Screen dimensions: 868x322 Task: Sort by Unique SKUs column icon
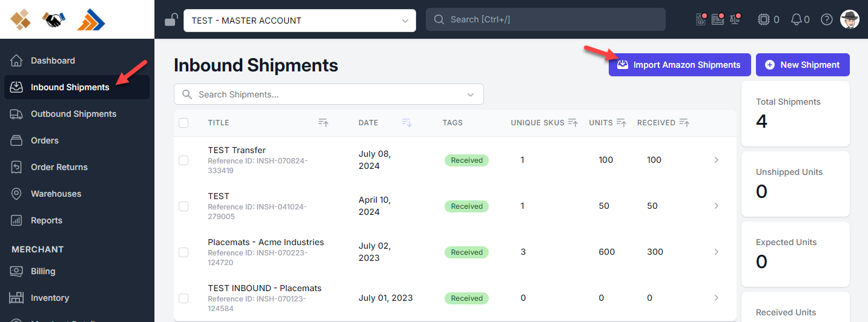coord(573,123)
